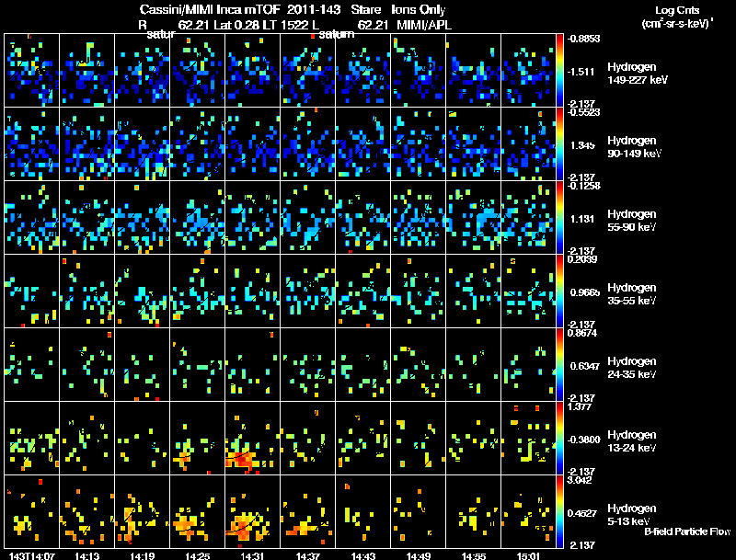Click the color bar for Hydrogen 149-227 keV
Viewport: 736px width, 560px height.
tap(559, 71)
